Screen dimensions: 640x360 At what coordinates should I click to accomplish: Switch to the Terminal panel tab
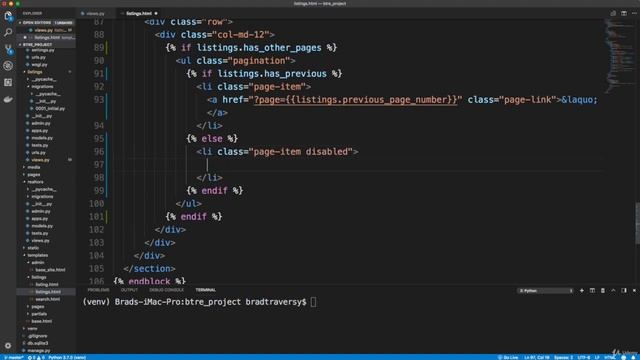point(206,290)
